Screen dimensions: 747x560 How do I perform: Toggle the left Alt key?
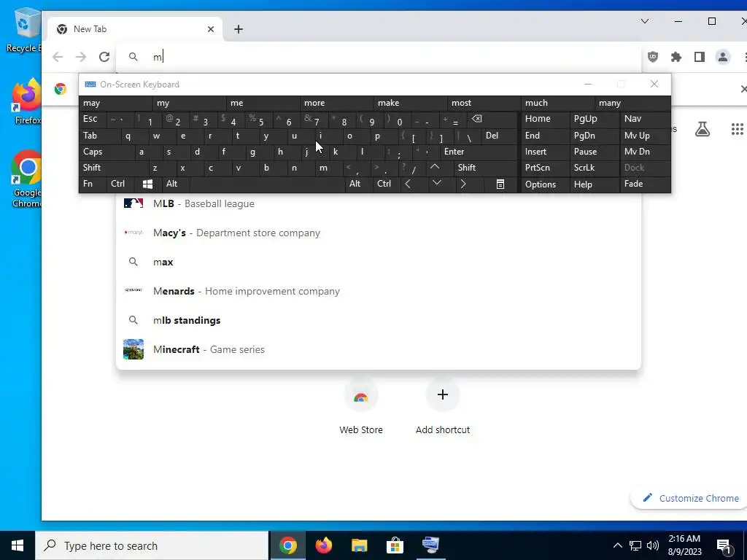176,184
